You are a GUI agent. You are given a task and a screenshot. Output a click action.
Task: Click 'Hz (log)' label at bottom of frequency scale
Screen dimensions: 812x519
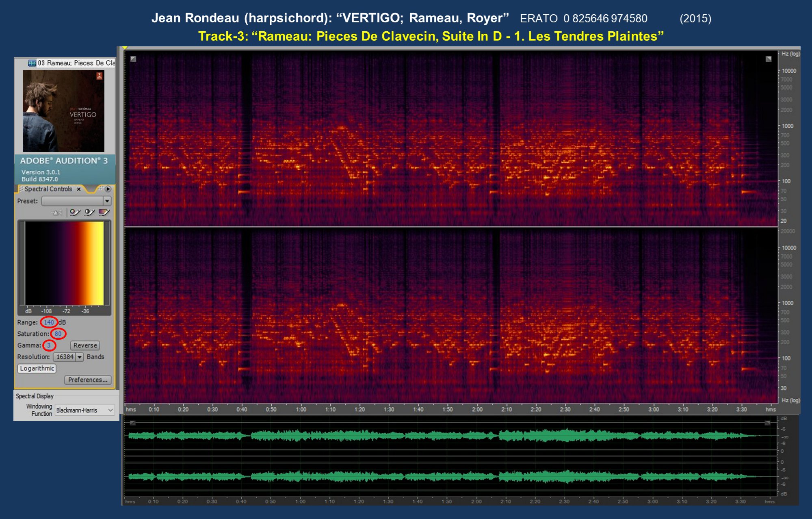coord(790,400)
